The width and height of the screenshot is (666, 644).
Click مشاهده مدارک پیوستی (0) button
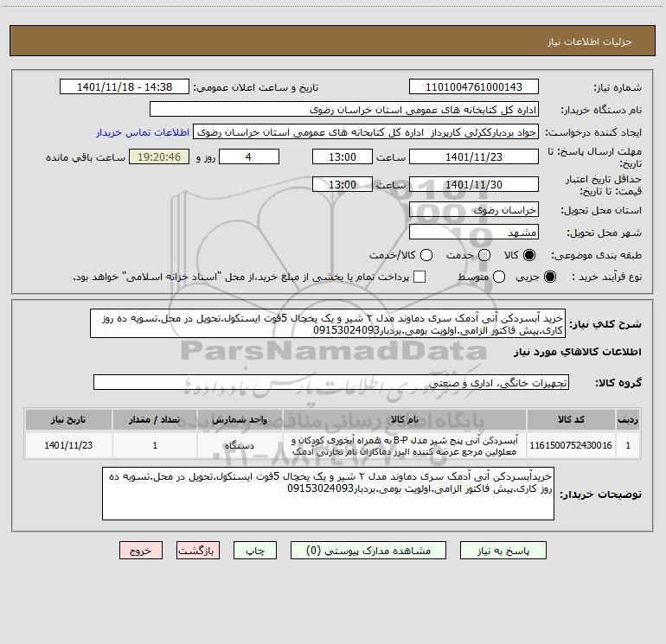(x=368, y=551)
